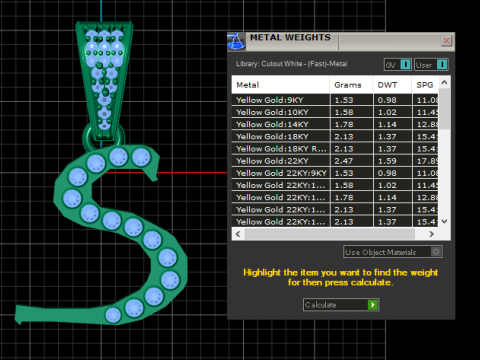Click the Metal column header

coord(280,85)
